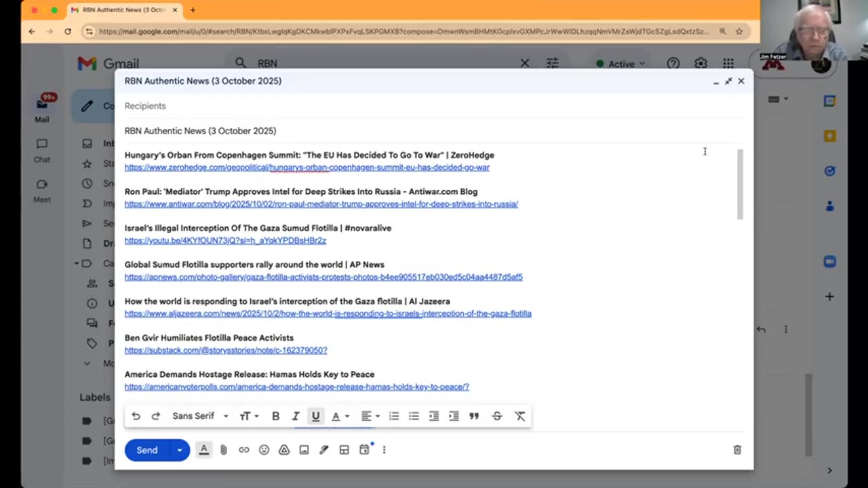Toggle underline formatting
The height and width of the screenshot is (488, 868).
(x=315, y=416)
